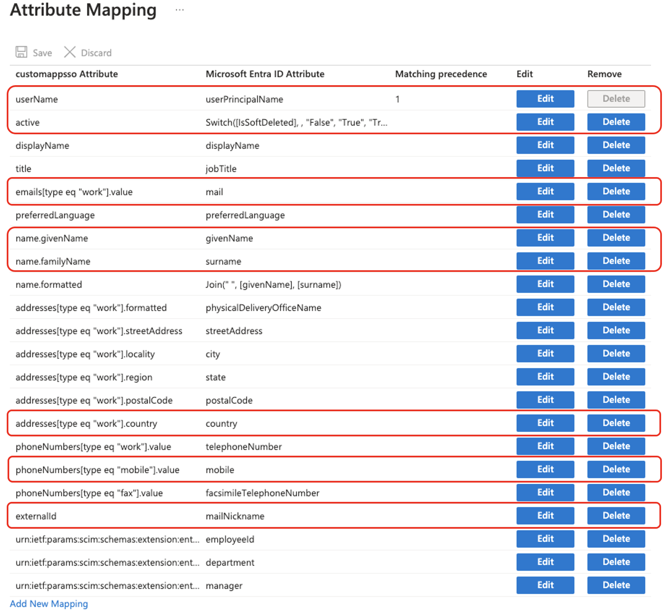Edit the department extension mapping
Screen dimensions: 672x616
[545, 562]
